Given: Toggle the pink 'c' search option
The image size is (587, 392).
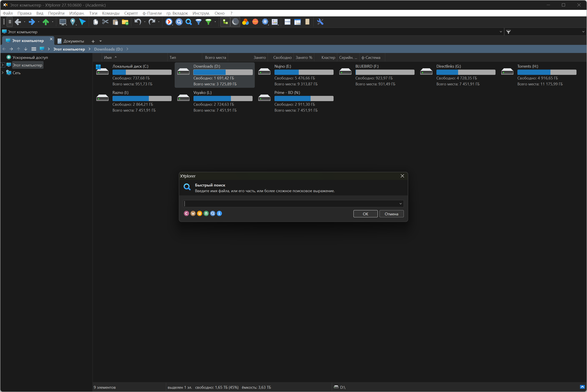Looking at the screenshot, I should [x=186, y=213].
